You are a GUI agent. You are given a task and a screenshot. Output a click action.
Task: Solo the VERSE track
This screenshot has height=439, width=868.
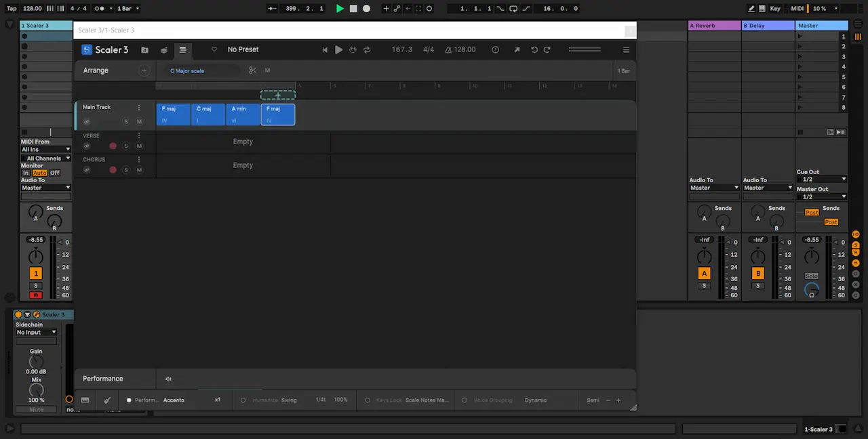coord(126,146)
